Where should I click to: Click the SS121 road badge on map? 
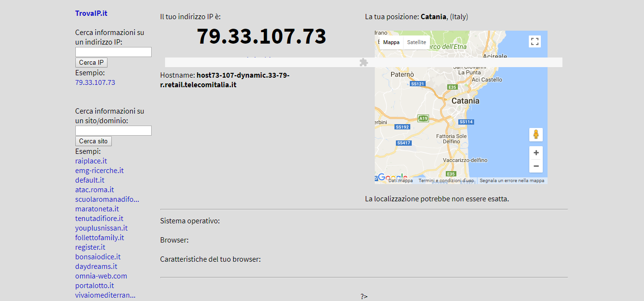click(x=417, y=84)
